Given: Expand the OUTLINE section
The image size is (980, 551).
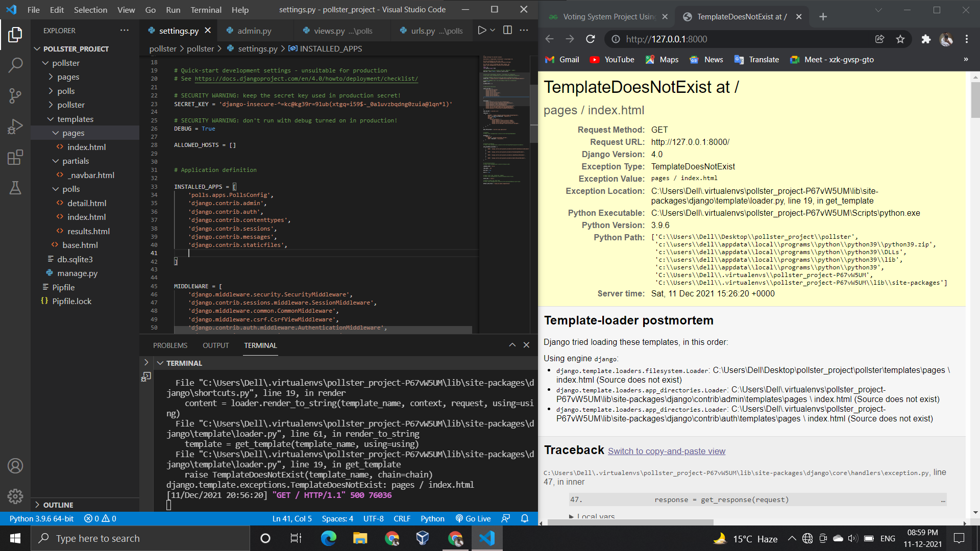Looking at the screenshot, I should click(58, 505).
